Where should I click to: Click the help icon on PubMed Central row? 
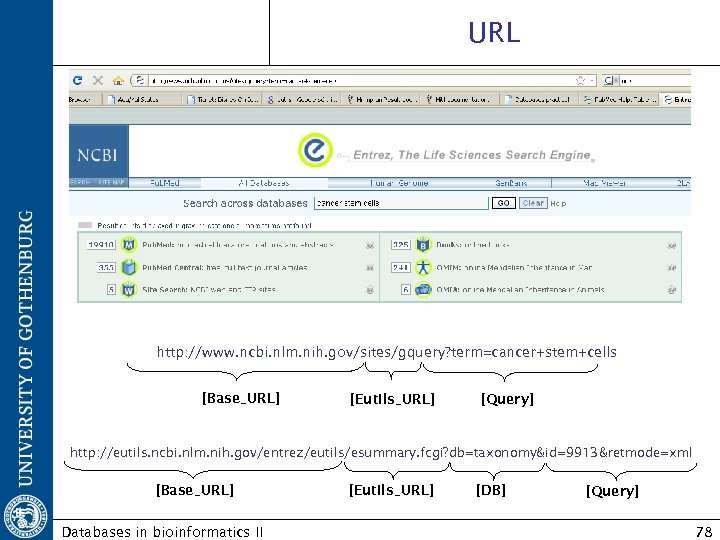(370, 268)
